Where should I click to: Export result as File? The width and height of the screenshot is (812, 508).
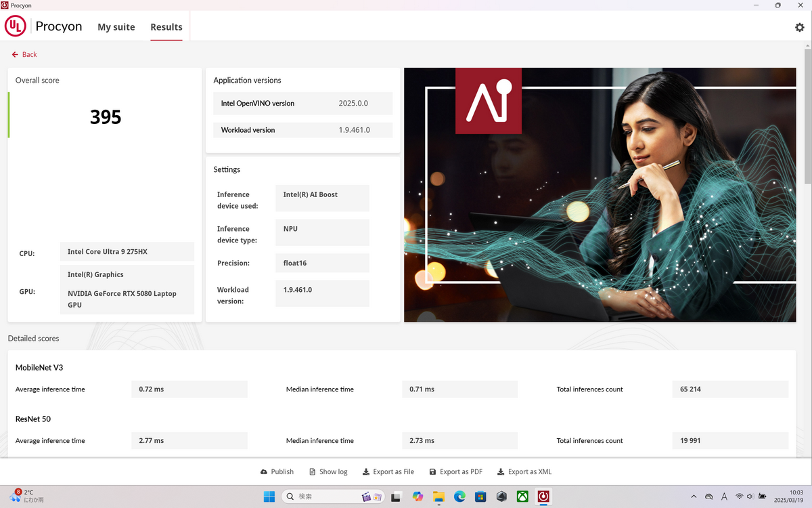click(x=388, y=471)
